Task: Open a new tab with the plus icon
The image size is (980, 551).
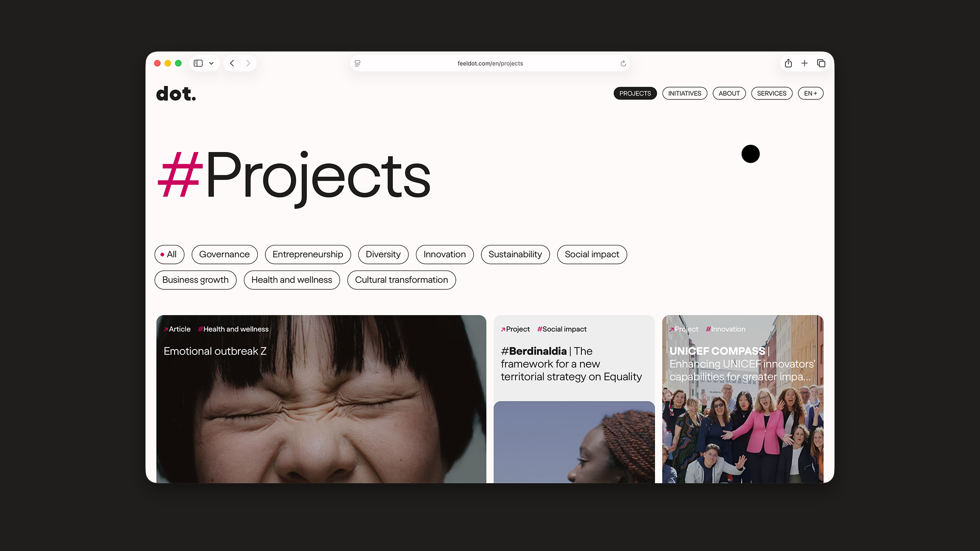Action: point(804,63)
